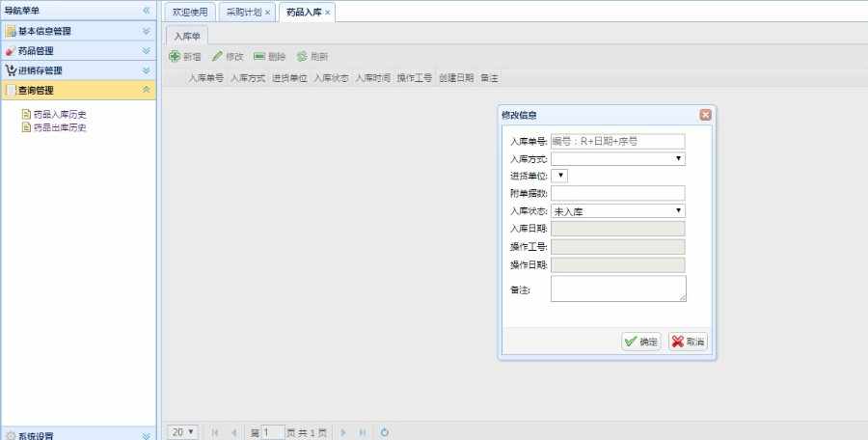The width and height of the screenshot is (868, 440).
Task: Click 创建日期 column header
Action: coord(456,78)
